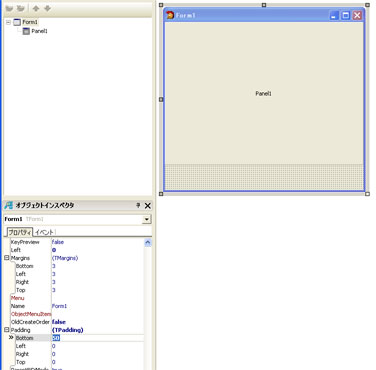Click the (TPadding) value
The height and width of the screenshot is (370, 376).
click(x=68, y=330)
